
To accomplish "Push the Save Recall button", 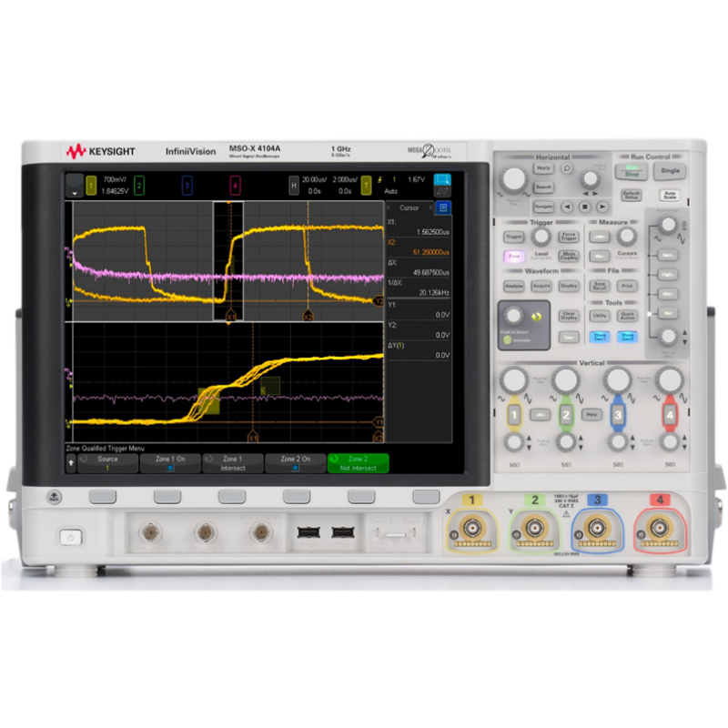I will pyautogui.click(x=600, y=286).
